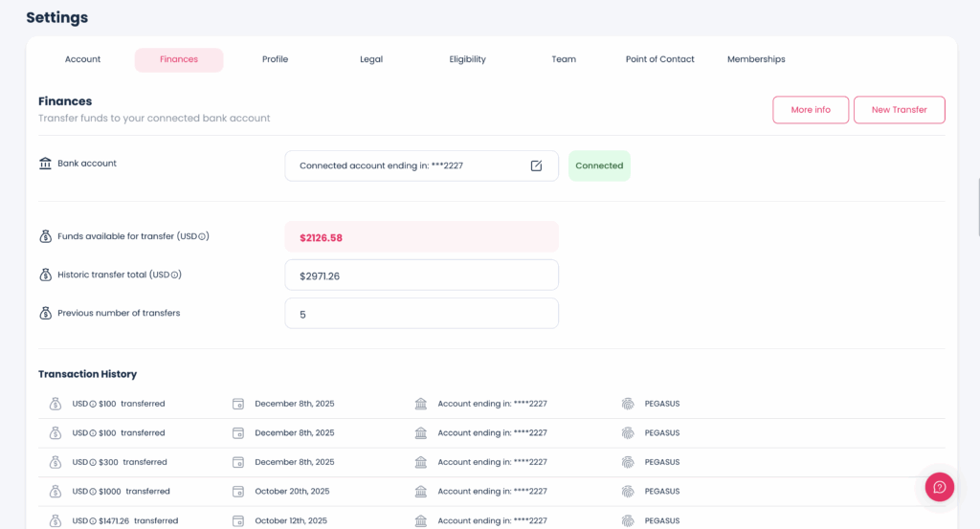This screenshot has height=529, width=980.
Task: Click money bag icon next to Funds available
Action: (x=45, y=236)
